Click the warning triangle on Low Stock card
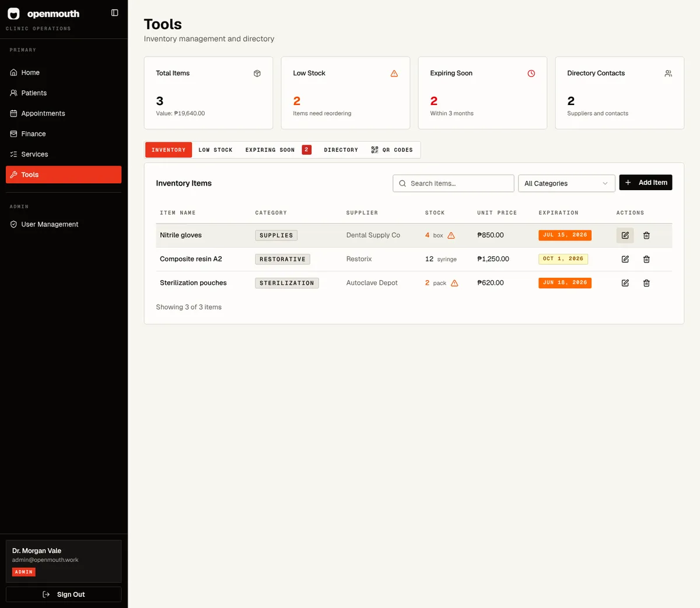 (394, 74)
